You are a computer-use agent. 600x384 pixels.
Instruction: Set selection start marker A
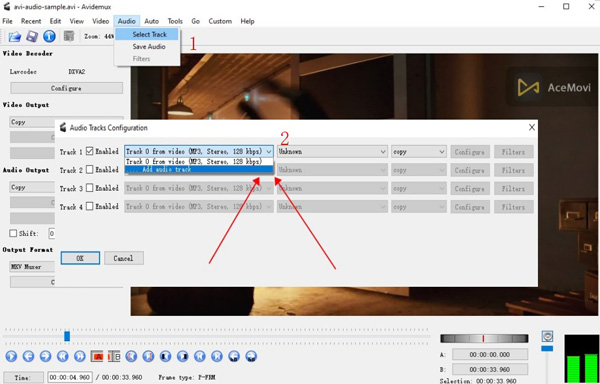tap(97, 356)
